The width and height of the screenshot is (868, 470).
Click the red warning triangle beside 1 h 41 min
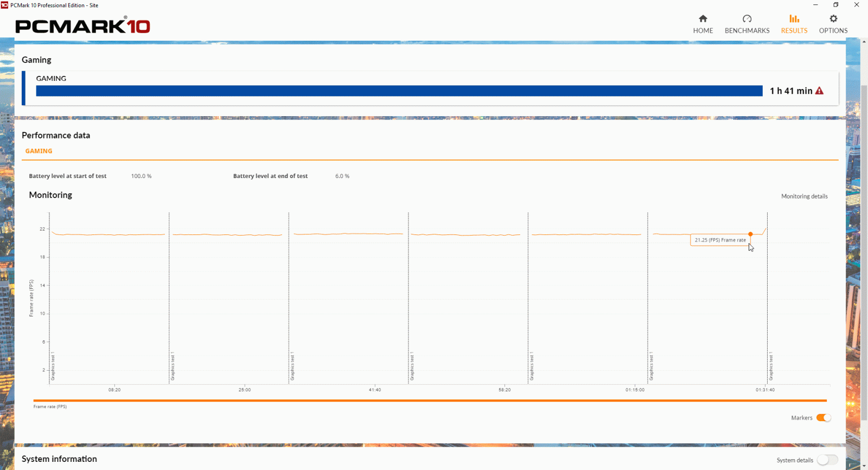tap(819, 91)
